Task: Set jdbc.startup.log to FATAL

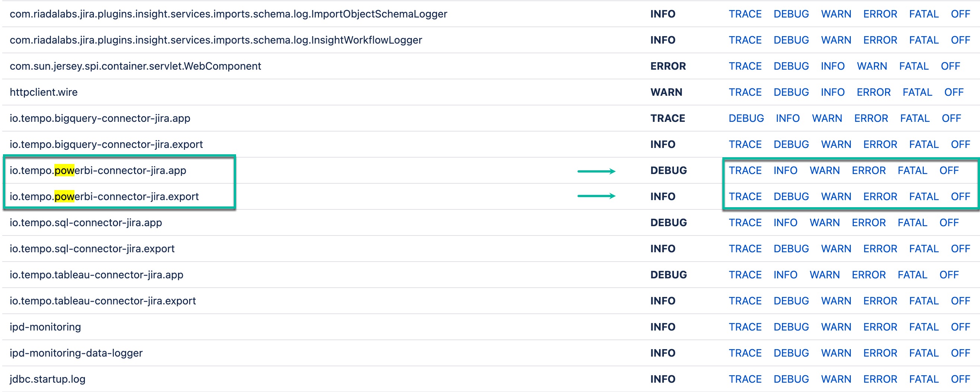Action: [925, 379]
